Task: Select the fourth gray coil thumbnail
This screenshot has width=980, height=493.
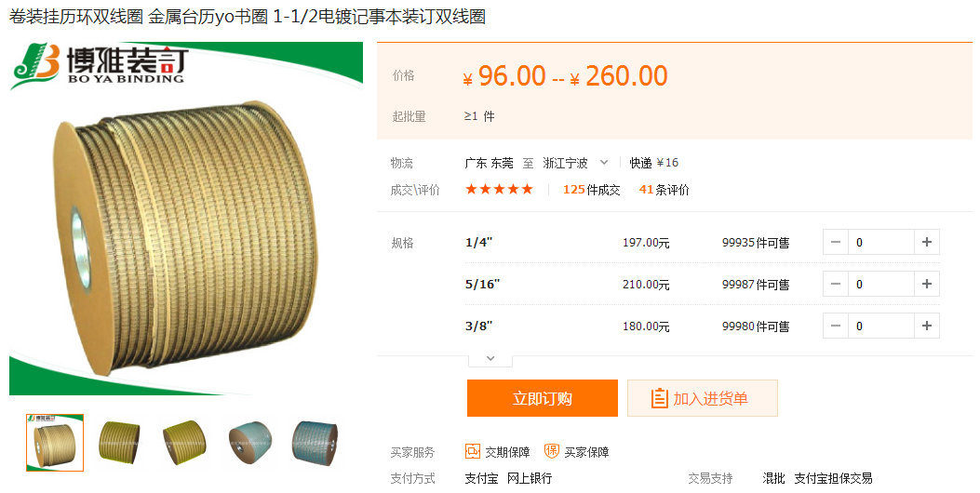Action: pyautogui.click(x=250, y=443)
